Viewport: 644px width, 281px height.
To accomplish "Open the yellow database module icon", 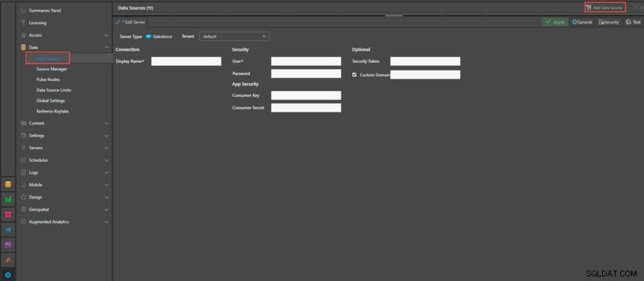I will (x=7, y=184).
